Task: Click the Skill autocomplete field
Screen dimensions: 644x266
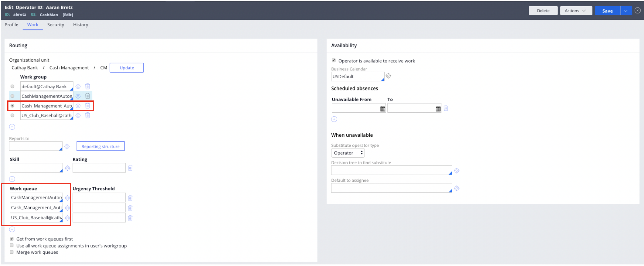Action: click(36, 168)
